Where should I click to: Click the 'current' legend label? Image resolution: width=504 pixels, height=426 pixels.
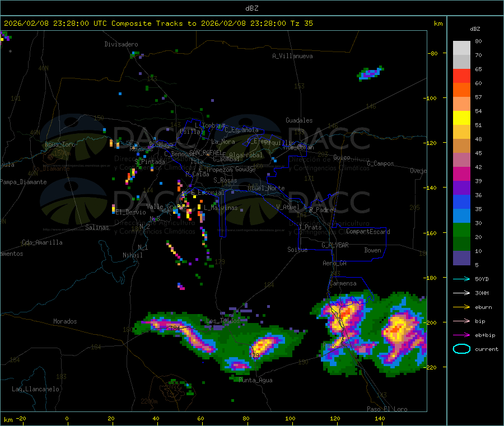coord(487,349)
